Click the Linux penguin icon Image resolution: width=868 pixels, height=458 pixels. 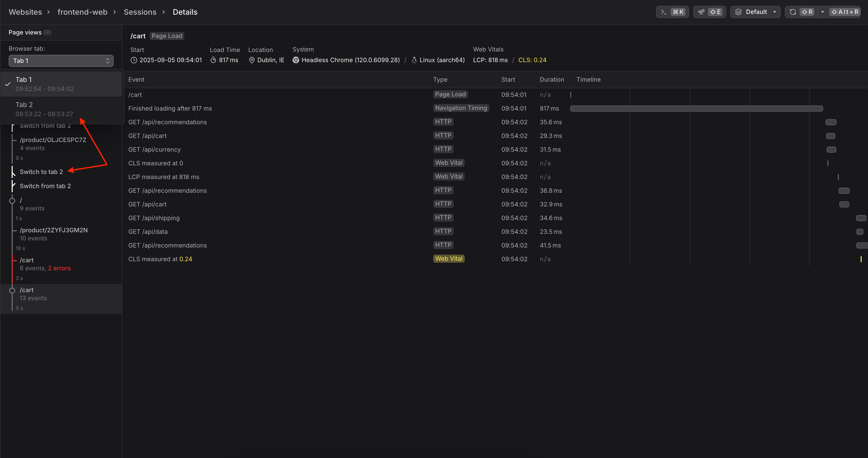[414, 60]
